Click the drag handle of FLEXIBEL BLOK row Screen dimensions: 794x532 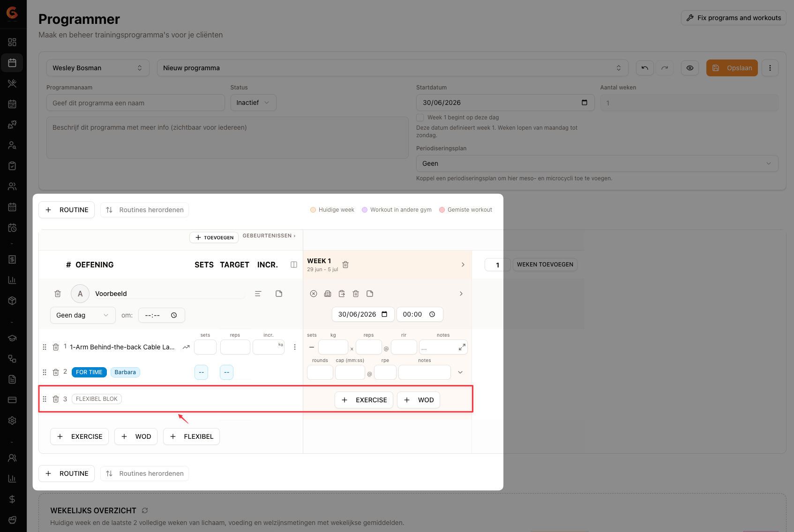45,399
